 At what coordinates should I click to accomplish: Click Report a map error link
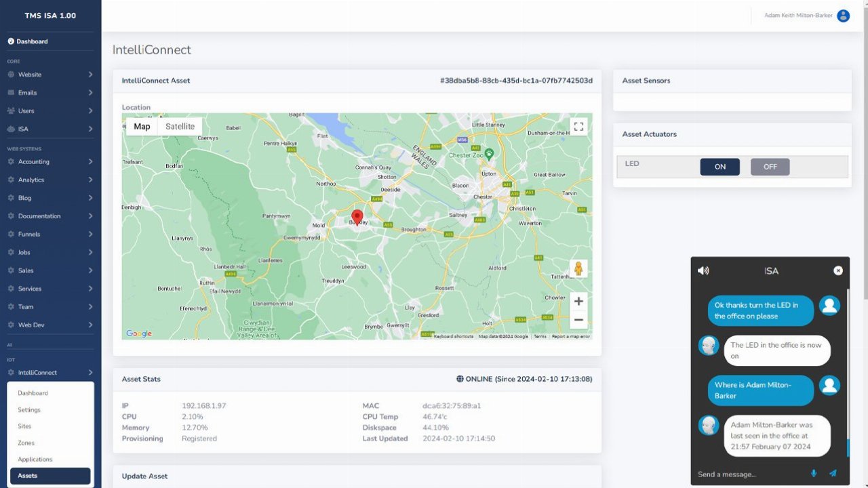tap(570, 337)
